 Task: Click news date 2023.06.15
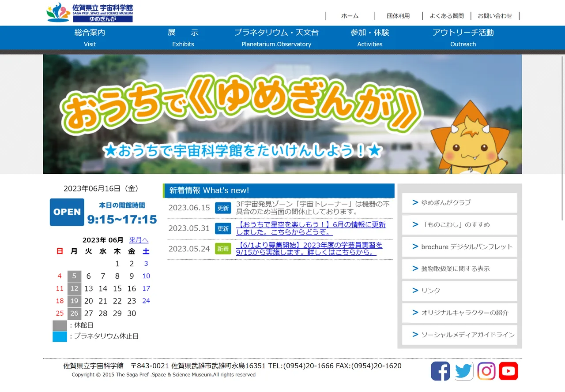[189, 208]
